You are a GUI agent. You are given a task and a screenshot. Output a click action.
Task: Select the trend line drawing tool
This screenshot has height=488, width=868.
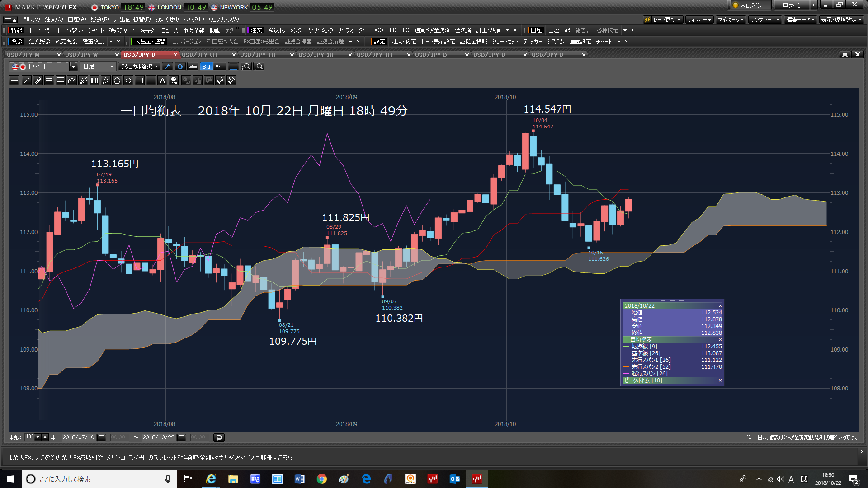coord(27,81)
